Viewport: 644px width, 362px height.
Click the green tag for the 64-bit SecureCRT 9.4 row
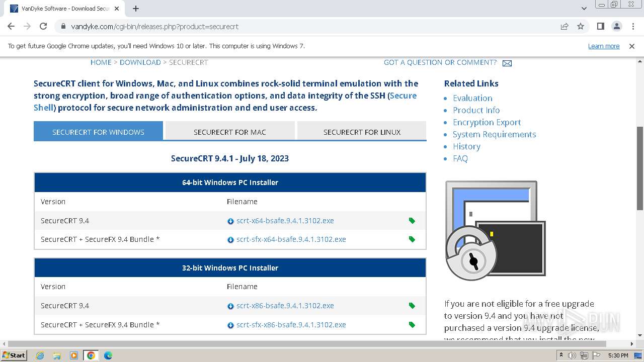pyautogui.click(x=412, y=221)
